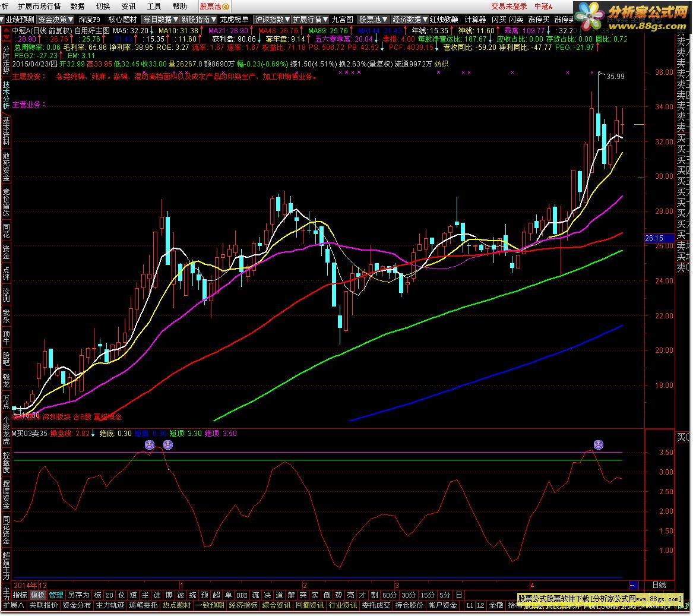
Task: Open the 行业资讯 bottom tab
Action: click(x=343, y=605)
